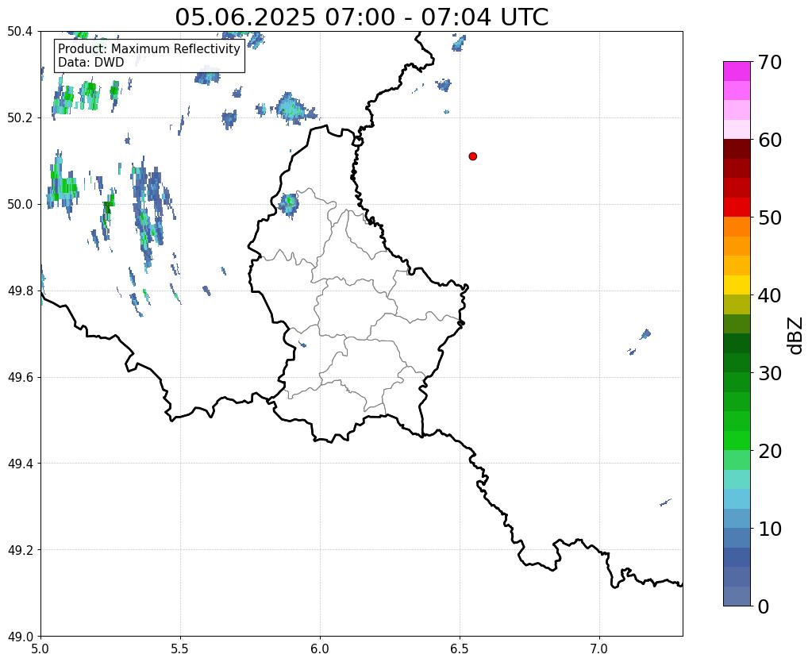Click the colorbar tick label 30
Viewport: 812px width, 662px height.
pyautogui.click(x=770, y=373)
